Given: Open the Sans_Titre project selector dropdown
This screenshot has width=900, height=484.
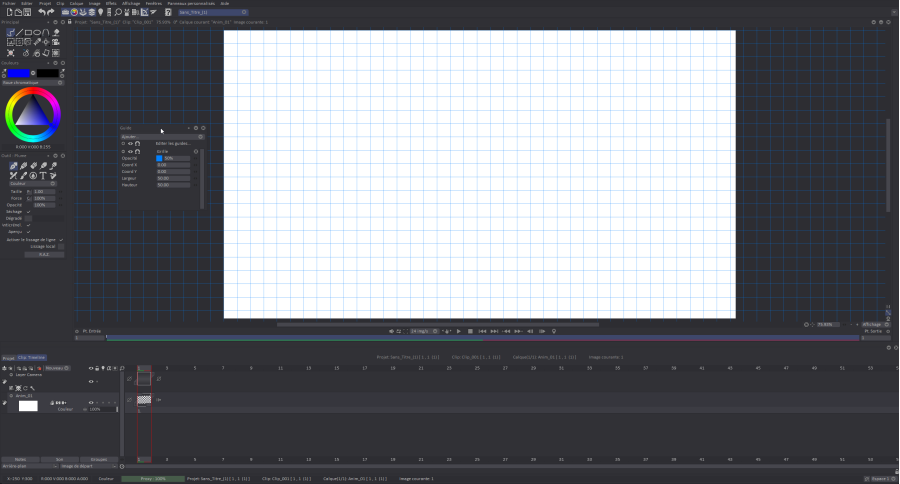Looking at the screenshot, I should [x=212, y=12].
